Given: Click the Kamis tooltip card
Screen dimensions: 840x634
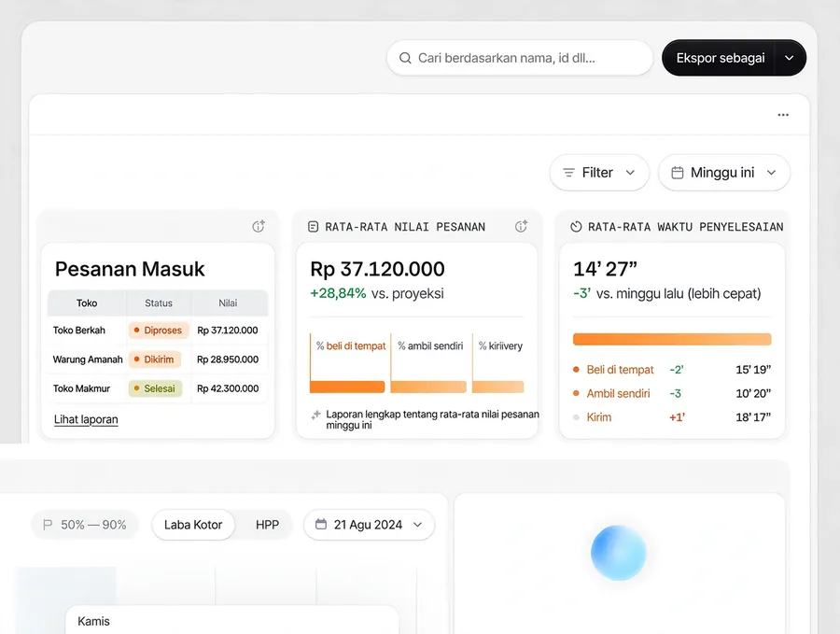Looking at the screenshot, I should point(232,620).
